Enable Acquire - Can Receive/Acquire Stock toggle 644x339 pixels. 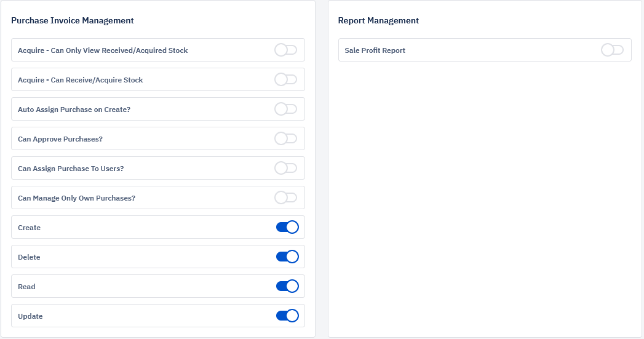point(286,80)
